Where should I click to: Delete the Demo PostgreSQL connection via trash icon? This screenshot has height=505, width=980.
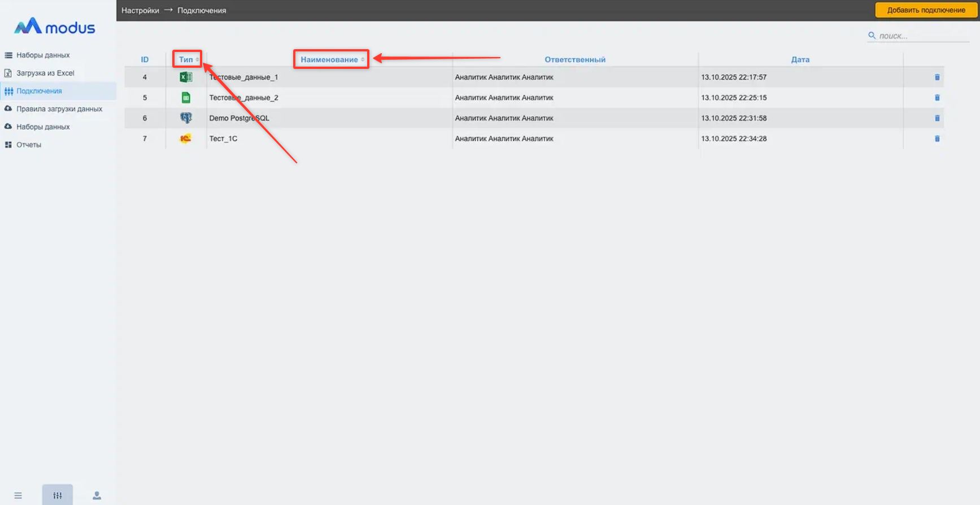click(x=937, y=118)
